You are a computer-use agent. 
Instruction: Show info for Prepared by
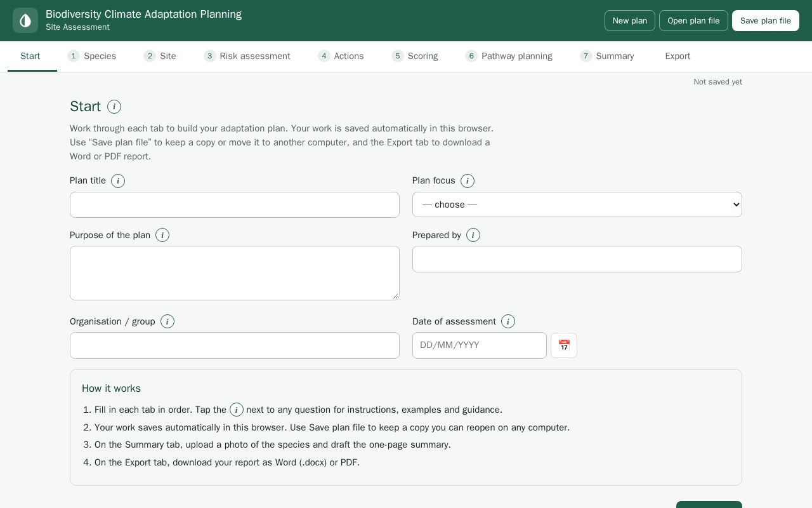click(473, 235)
